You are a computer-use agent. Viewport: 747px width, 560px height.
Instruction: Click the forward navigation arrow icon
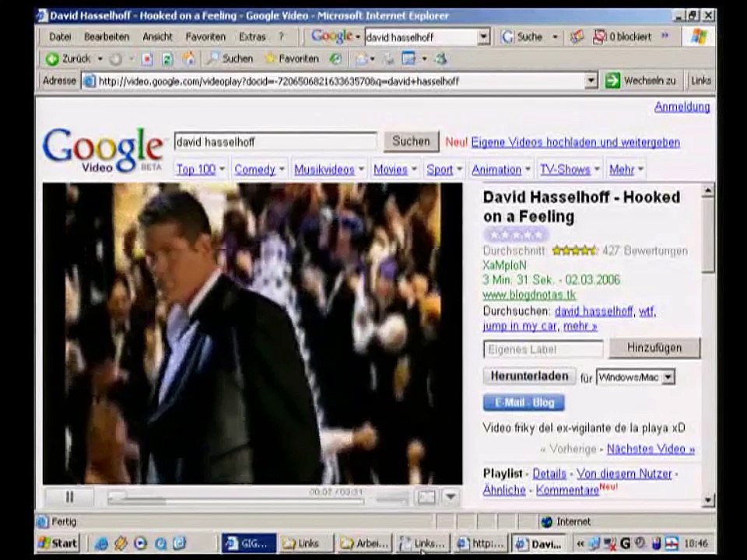(115, 59)
